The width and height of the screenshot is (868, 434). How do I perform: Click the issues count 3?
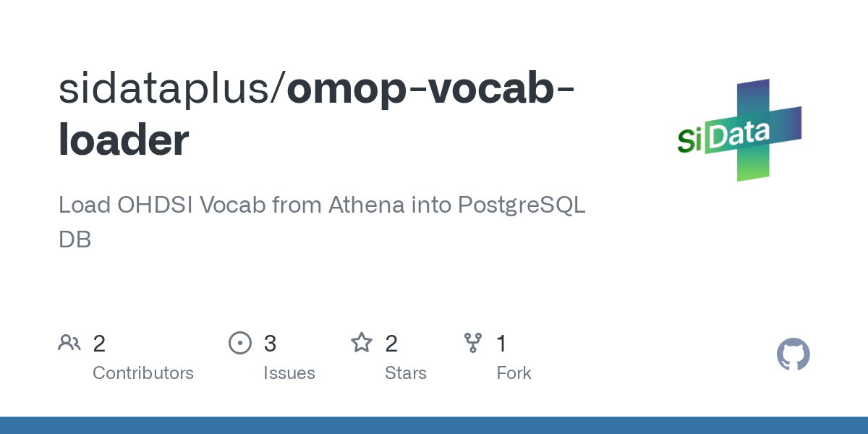270,344
